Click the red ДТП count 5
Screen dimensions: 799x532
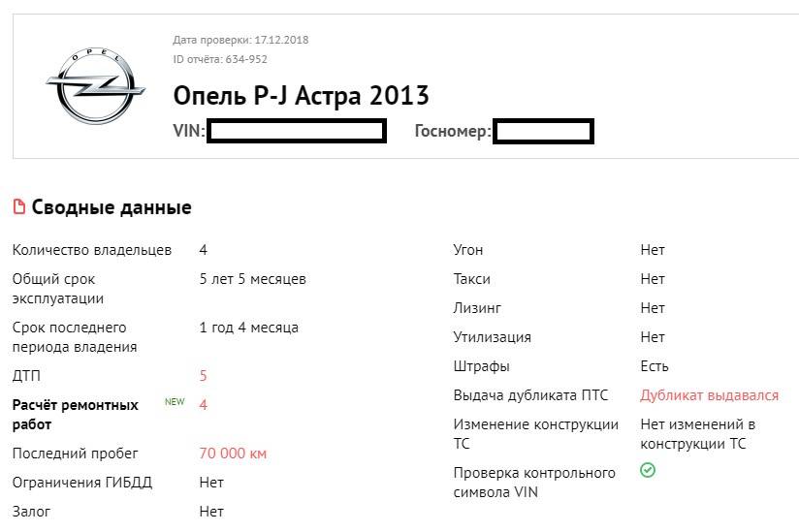tap(204, 376)
